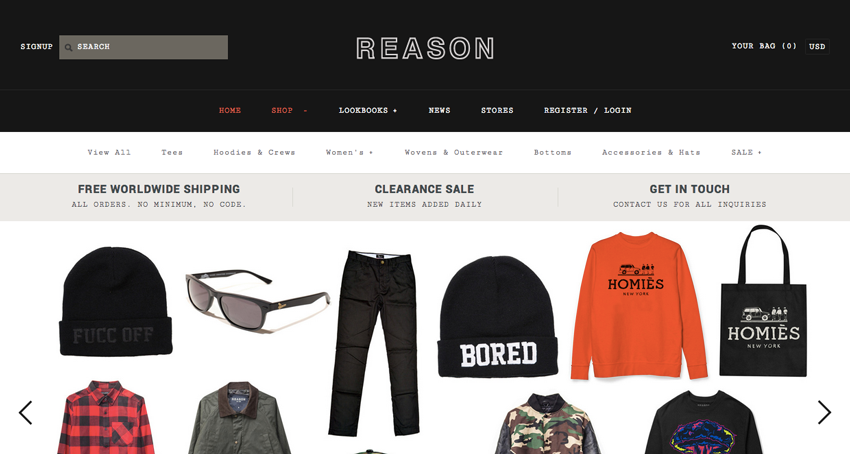Open the Stores page
The width and height of the screenshot is (850, 454).
497,110
